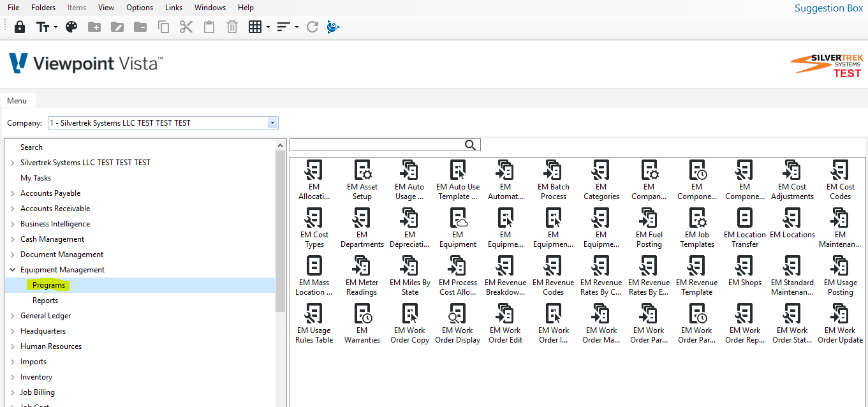Click the lock icon in toolbar
The width and height of the screenshot is (868, 407).
point(20,27)
